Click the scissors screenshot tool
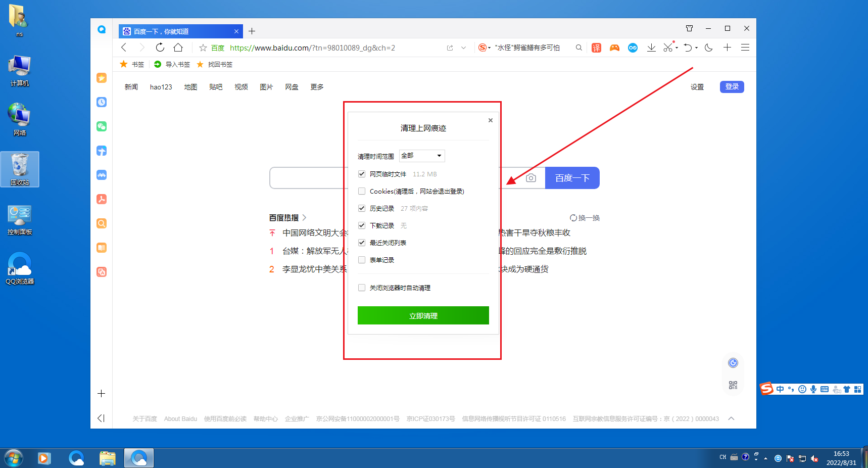Screen dimensions: 868x468 coord(668,48)
